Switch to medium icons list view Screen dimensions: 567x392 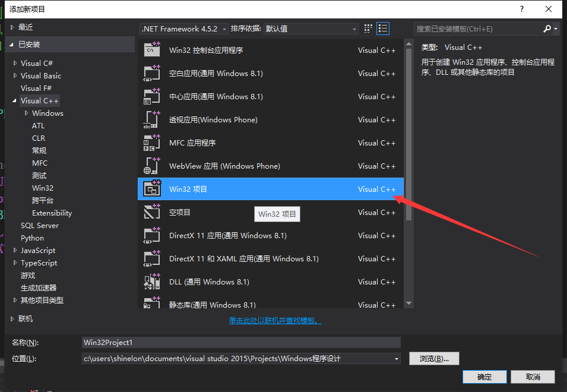383,29
